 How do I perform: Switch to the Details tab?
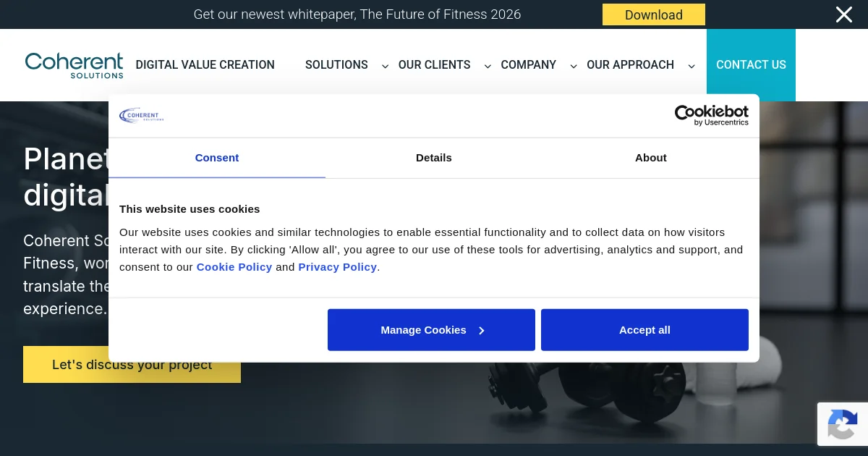(434, 158)
